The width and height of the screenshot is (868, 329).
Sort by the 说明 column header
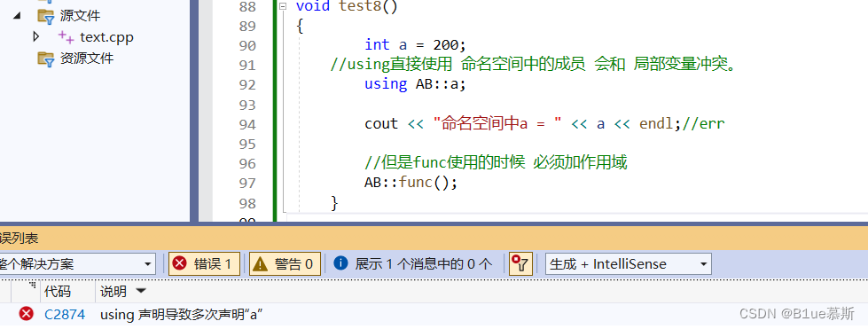113,292
